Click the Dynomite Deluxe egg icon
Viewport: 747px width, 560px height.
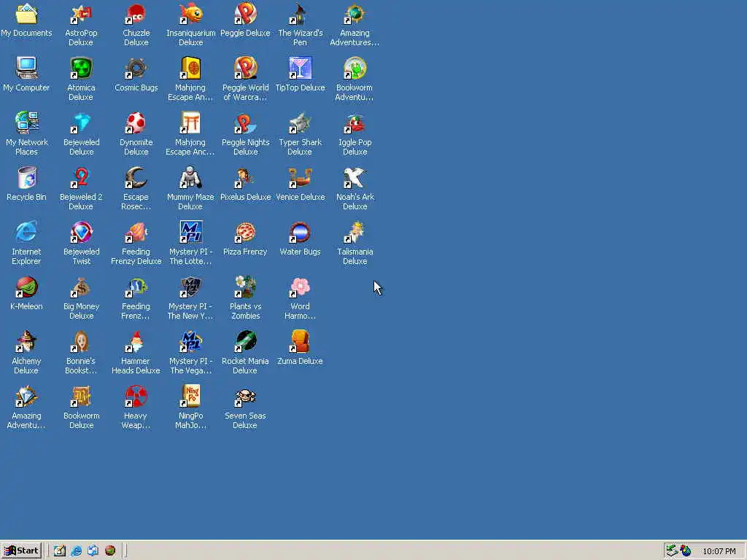pyautogui.click(x=136, y=122)
